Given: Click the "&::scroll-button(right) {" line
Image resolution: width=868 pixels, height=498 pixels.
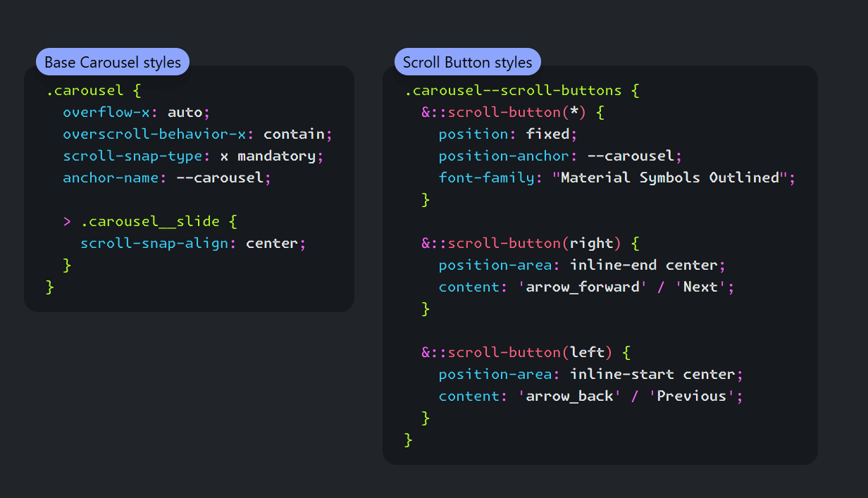Looking at the screenshot, I should coord(530,243).
